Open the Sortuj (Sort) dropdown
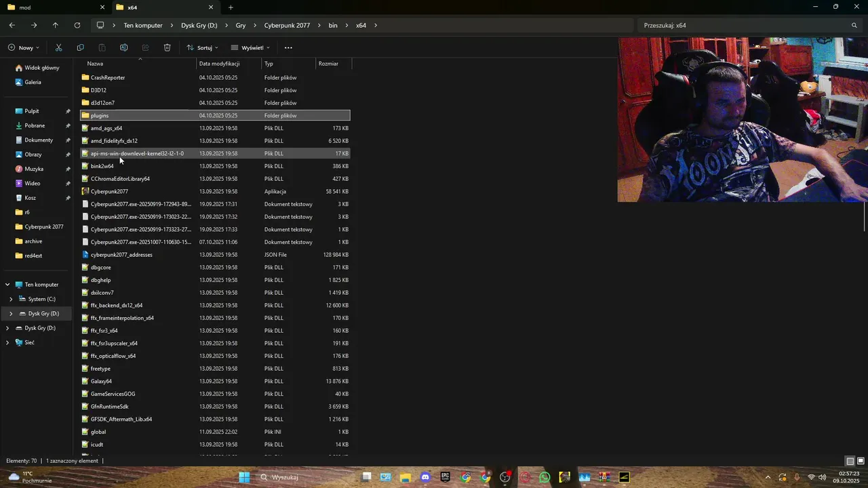The width and height of the screenshot is (868, 488). pos(202,47)
